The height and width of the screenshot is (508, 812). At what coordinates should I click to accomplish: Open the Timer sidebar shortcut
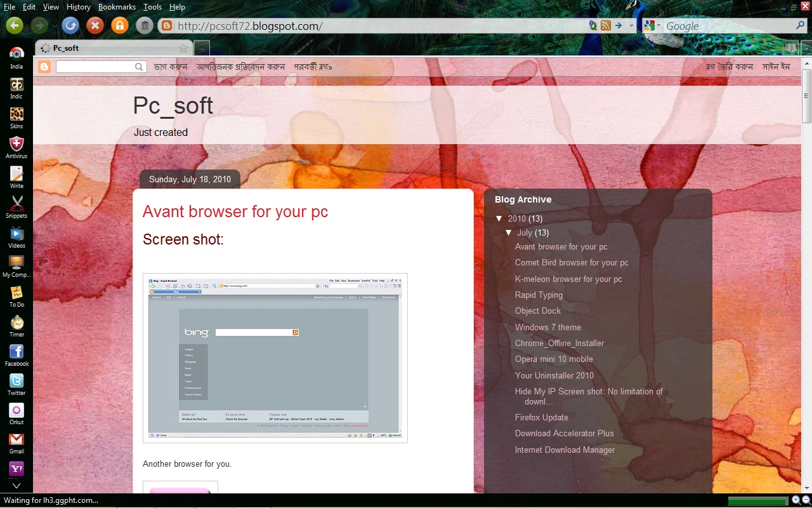pos(16,326)
